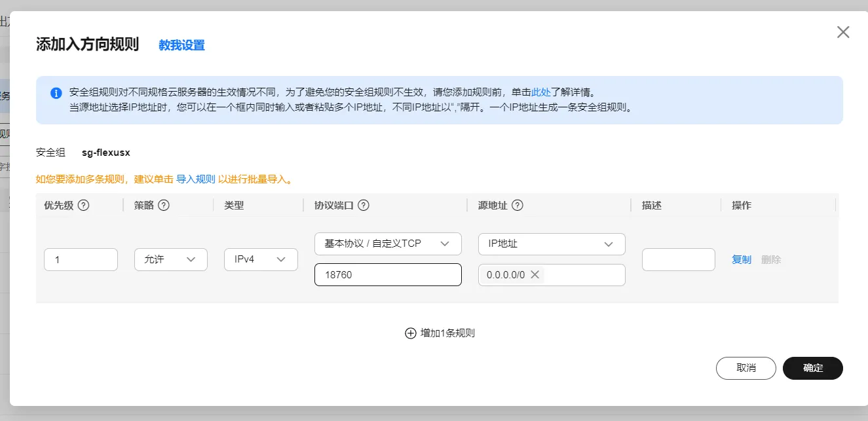Click the 教我设置 link

click(x=181, y=45)
